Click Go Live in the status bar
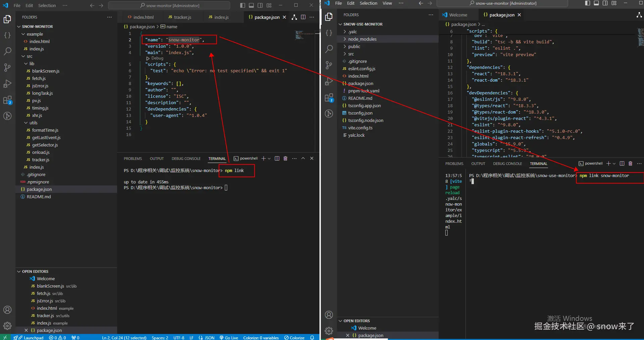 [229, 337]
